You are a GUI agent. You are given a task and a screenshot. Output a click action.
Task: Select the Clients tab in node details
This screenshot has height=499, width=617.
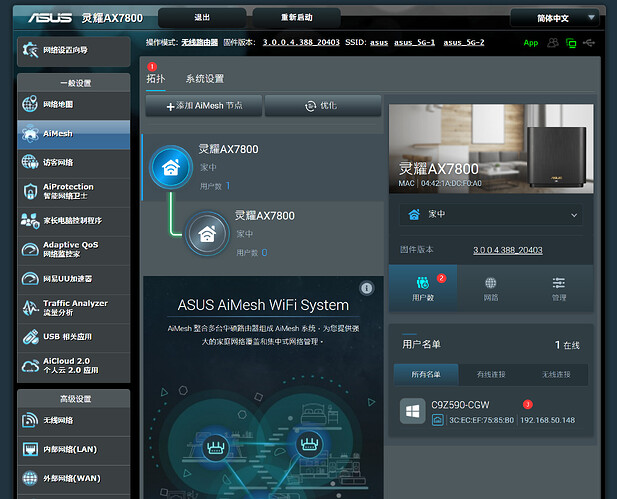point(423,288)
